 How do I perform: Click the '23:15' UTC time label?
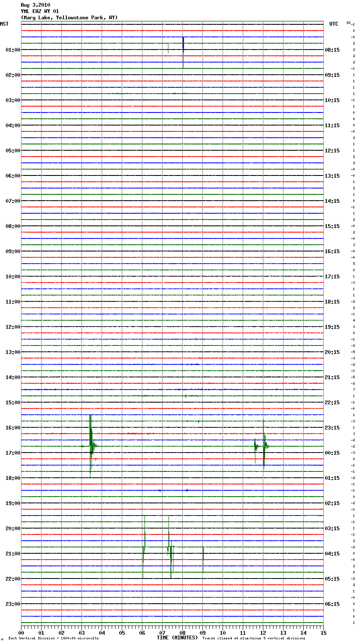(x=332, y=428)
